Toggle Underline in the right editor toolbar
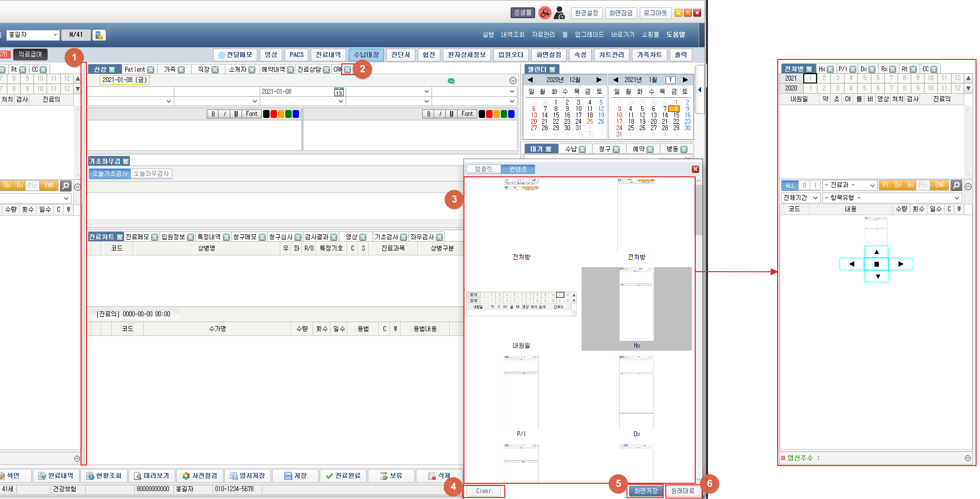This screenshot has height=499, width=980. [451, 114]
